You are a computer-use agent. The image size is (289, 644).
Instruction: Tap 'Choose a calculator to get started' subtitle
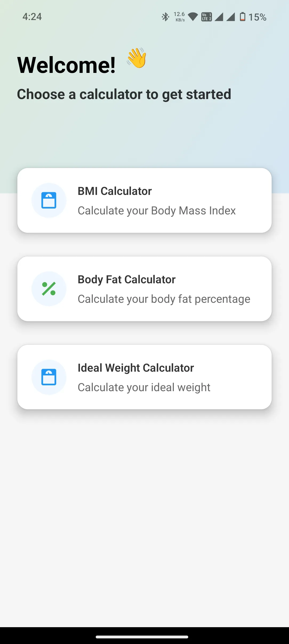pos(124,94)
